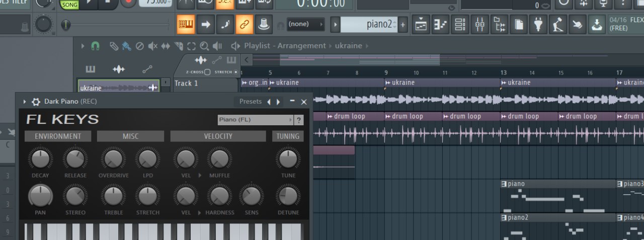
Task: Select the previous preset arrow in Dark Piano
Action: [269, 102]
